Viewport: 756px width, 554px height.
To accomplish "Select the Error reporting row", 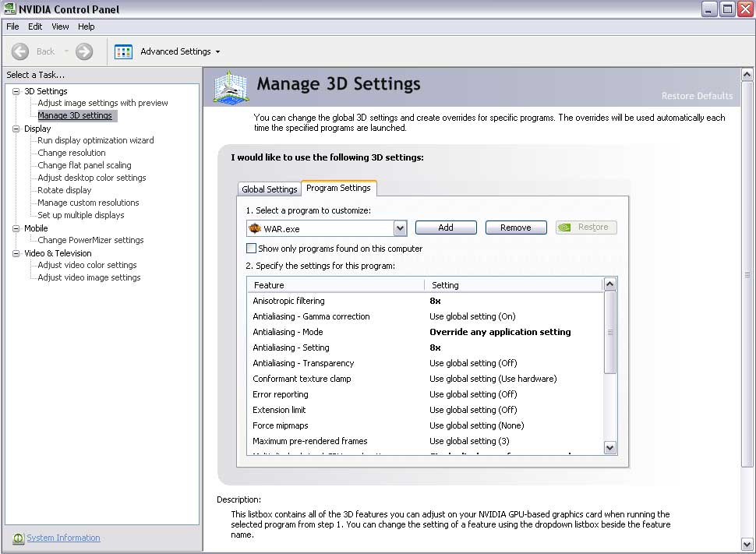I will [426, 394].
